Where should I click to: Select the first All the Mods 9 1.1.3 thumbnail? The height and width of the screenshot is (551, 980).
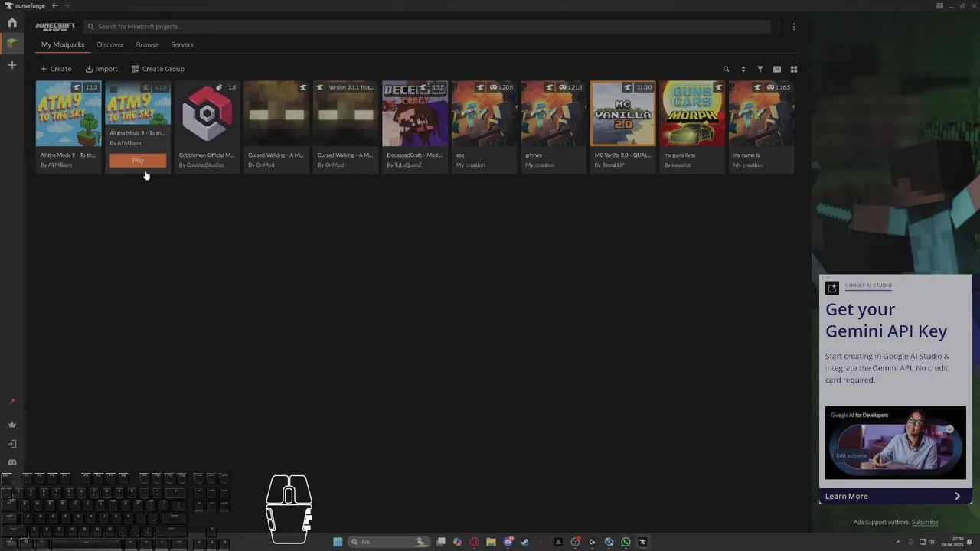pos(68,113)
